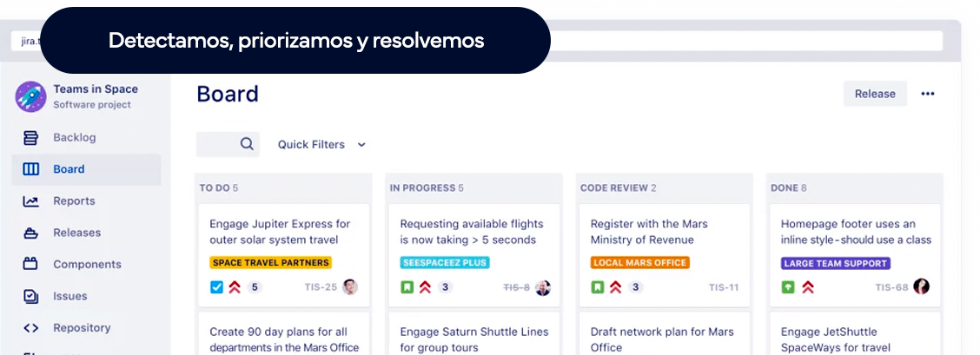Screen dimensions: 980x355
Task: Click the priority arrows on TIS-68 card
Action: [x=808, y=287]
